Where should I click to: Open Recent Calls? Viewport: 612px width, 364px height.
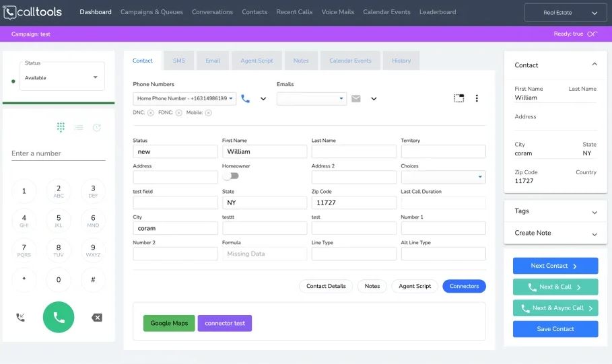(x=294, y=12)
